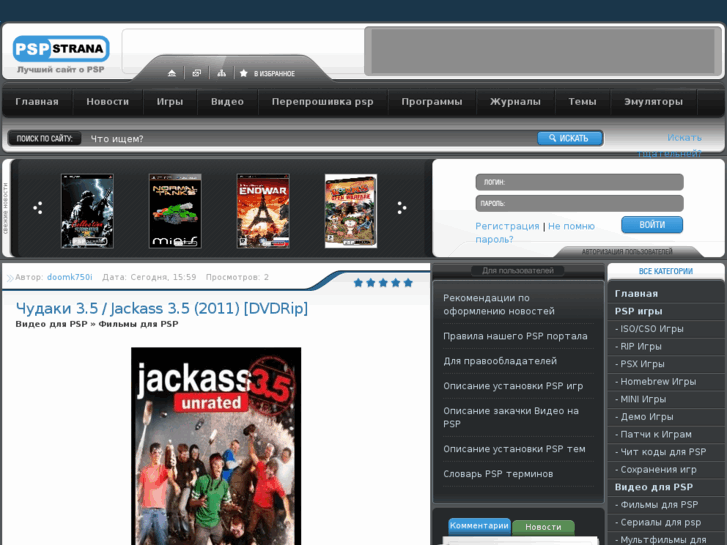This screenshot has width=727, height=545.
Task: Focus the Пароль input field
Action: pos(579,203)
